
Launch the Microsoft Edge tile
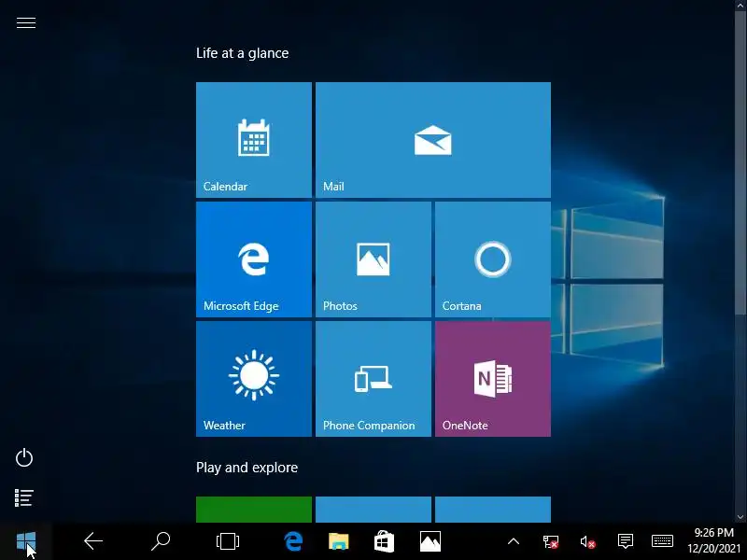click(254, 259)
